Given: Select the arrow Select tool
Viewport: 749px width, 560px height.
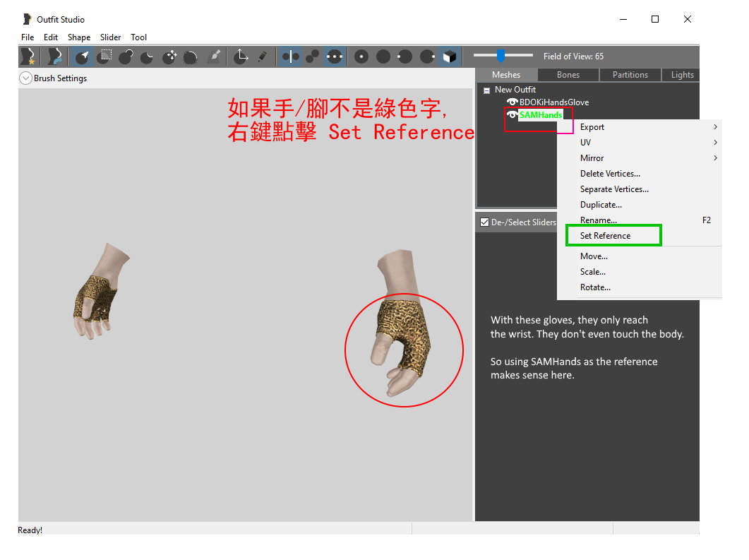Looking at the screenshot, I should tap(82, 57).
